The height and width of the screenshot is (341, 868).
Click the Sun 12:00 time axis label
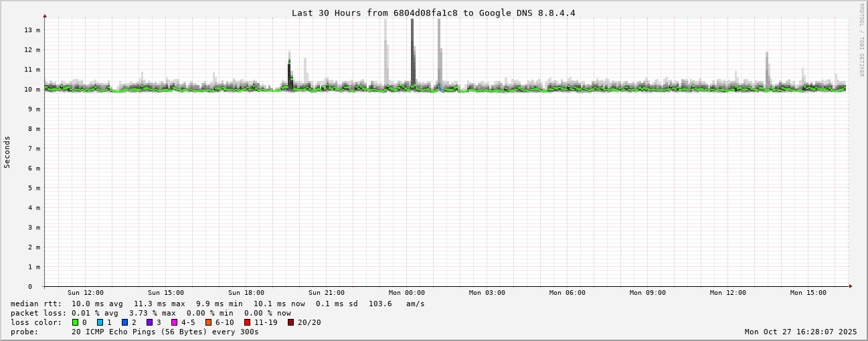[x=86, y=293]
